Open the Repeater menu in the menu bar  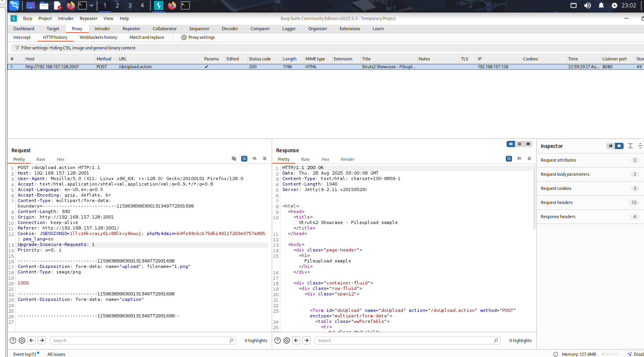coord(88,18)
